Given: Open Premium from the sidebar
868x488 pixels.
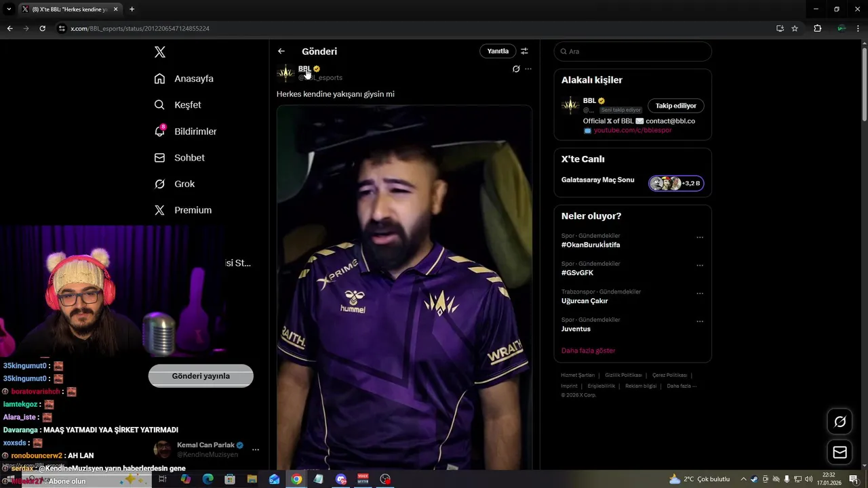Looking at the screenshot, I should 183,210.
